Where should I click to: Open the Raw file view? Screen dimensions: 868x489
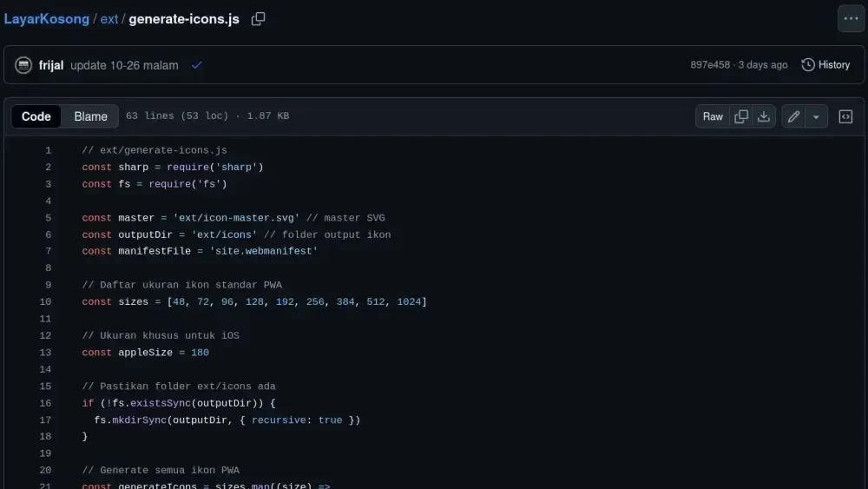[x=713, y=116]
